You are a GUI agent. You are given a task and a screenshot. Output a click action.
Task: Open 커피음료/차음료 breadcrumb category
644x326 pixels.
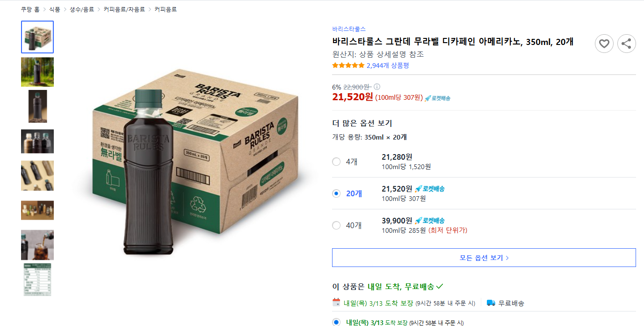(124, 9)
